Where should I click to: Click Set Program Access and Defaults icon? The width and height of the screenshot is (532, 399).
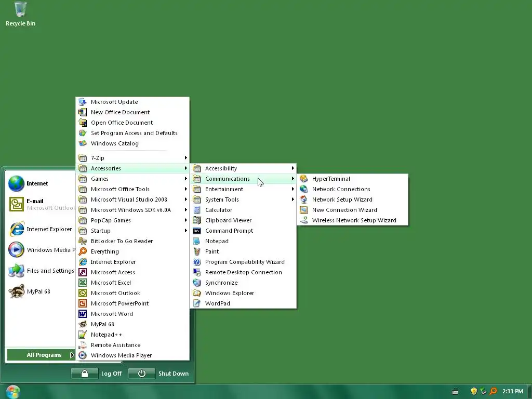pyautogui.click(x=83, y=133)
